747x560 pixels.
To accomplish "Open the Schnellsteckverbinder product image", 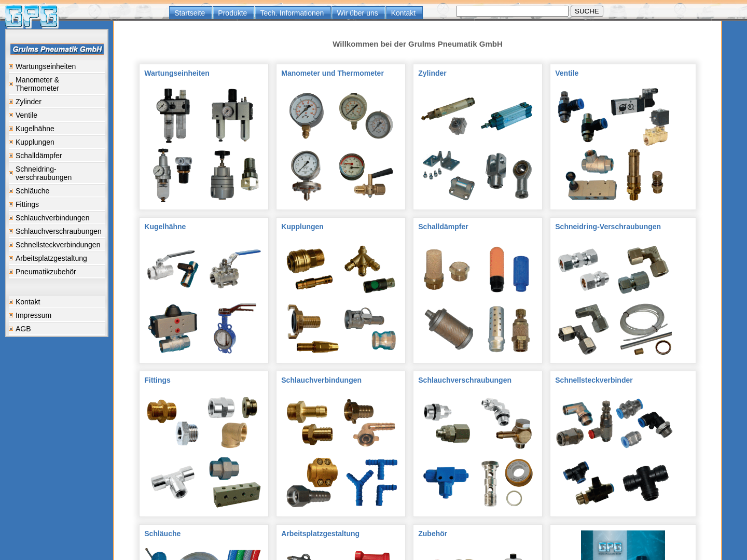I will coord(614,452).
